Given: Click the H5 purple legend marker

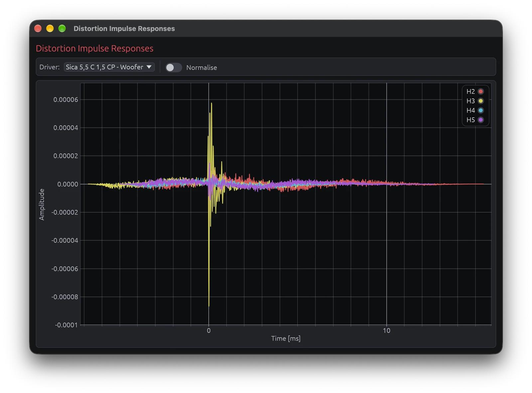Looking at the screenshot, I should pos(480,120).
